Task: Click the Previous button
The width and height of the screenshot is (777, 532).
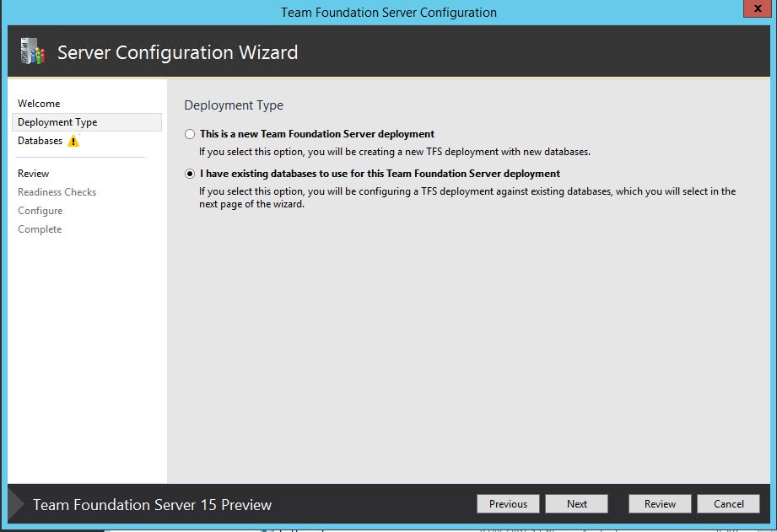Action: 508,504
